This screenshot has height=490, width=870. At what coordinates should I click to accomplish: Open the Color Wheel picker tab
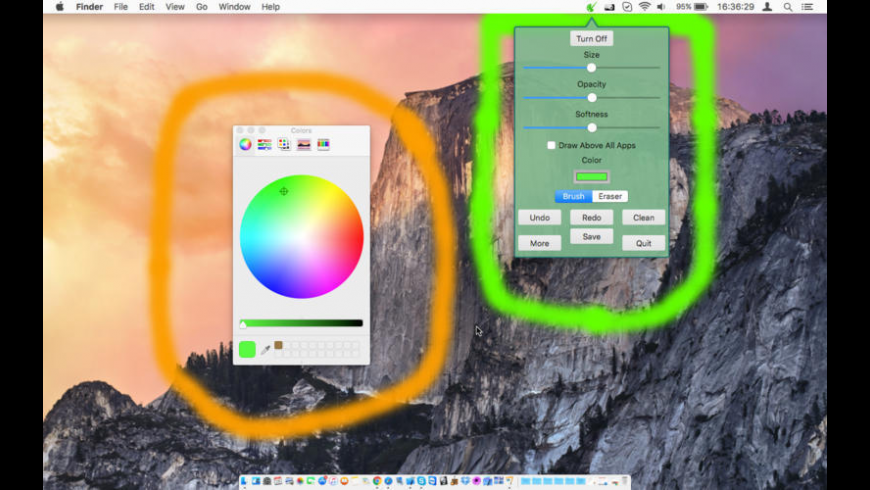245,144
